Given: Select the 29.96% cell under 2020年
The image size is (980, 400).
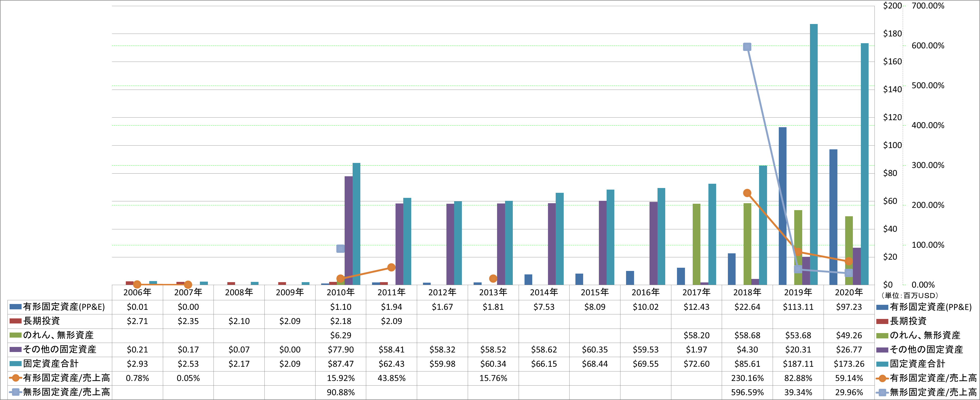Looking at the screenshot, I should pyautogui.click(x=849, y=392).
